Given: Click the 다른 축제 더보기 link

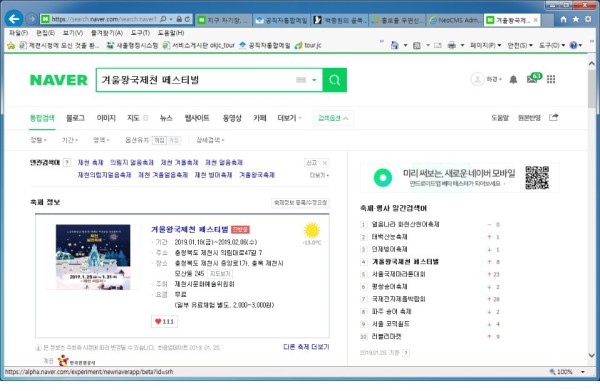Looking at the screenshot, I should 306,347.
